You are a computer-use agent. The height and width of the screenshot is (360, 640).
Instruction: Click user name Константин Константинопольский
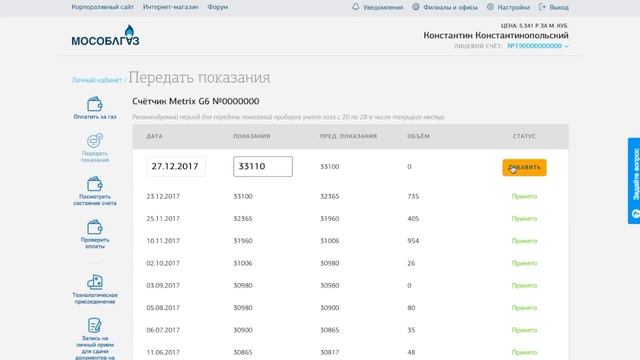(496, 36)
